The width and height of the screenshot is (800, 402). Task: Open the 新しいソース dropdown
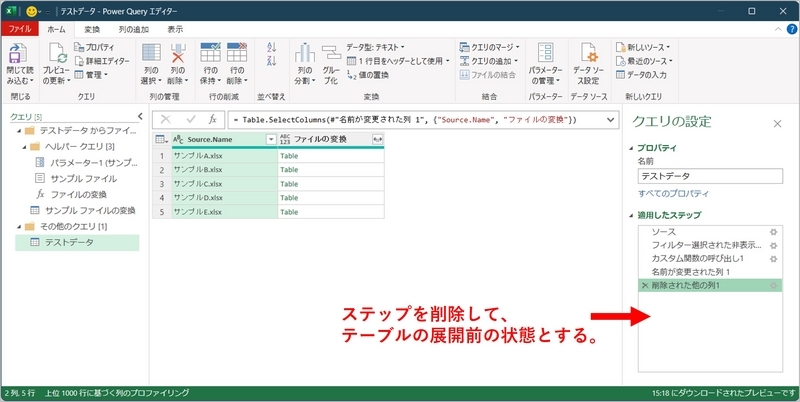(x=643, y=47)
